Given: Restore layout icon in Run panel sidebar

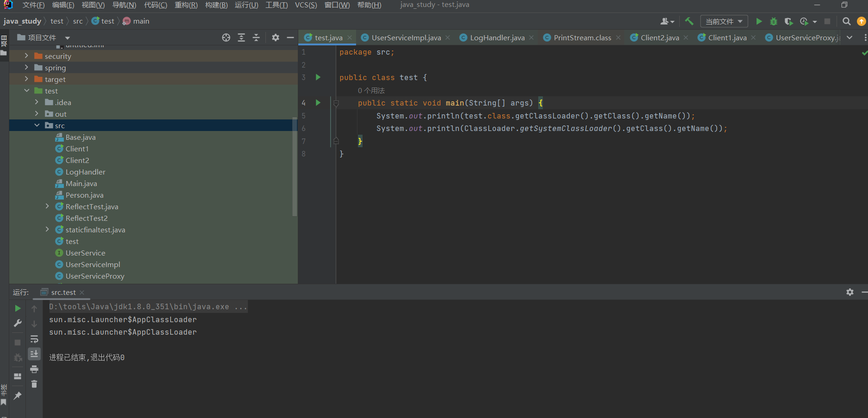Looking at the screenshot, I should [x=18, y=376].
